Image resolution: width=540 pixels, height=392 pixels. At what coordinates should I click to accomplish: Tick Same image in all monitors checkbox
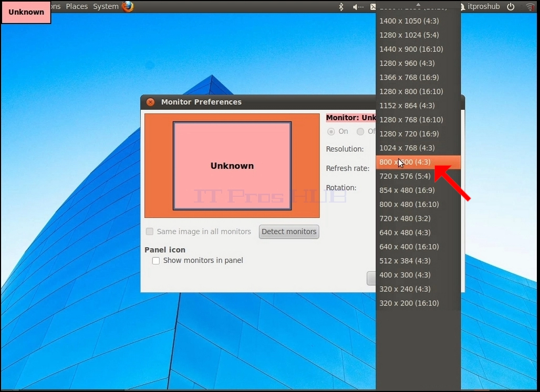[150, 231]
